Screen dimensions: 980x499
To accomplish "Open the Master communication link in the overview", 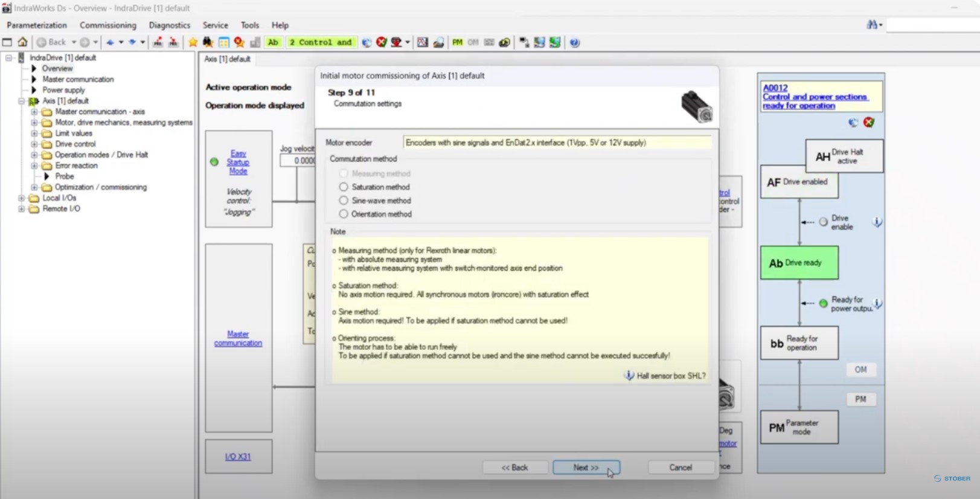I will point(238,338).
